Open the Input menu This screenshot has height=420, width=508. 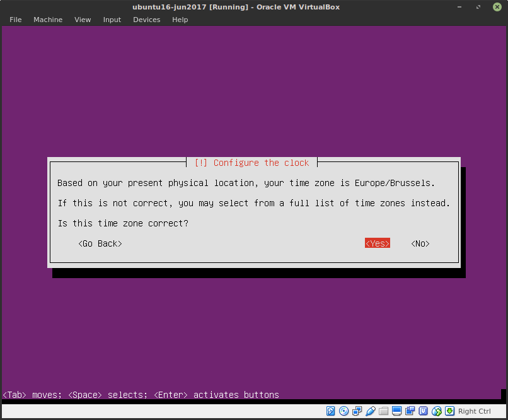(x=112, y=20)
